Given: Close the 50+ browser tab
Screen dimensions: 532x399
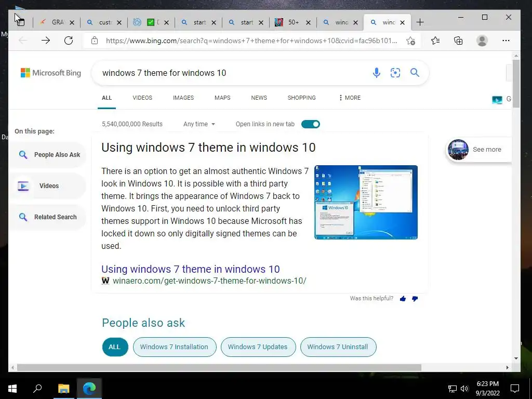Looking at the screenshot, I should click(308, 22).
